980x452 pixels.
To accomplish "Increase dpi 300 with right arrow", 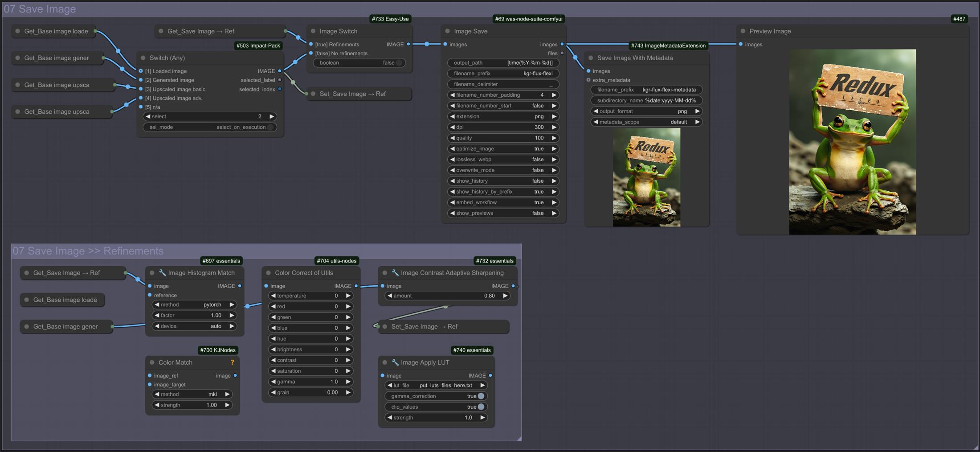I will 554,127.
